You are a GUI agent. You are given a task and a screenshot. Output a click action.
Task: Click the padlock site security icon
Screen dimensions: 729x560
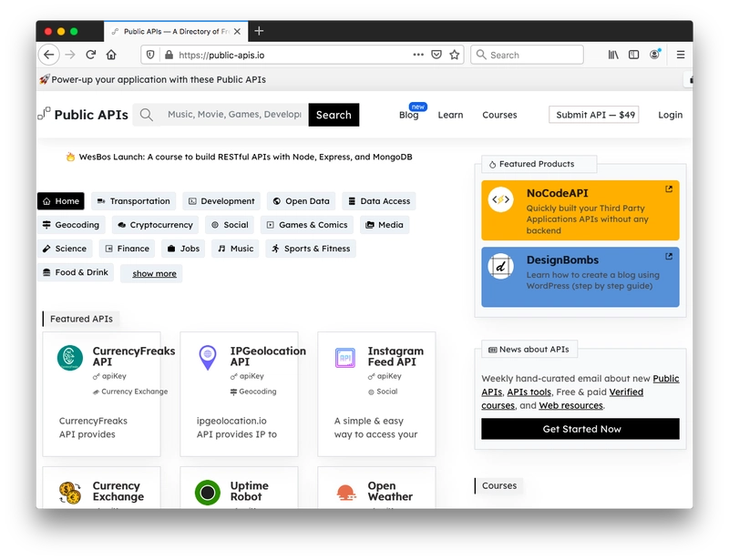point(169,55)
